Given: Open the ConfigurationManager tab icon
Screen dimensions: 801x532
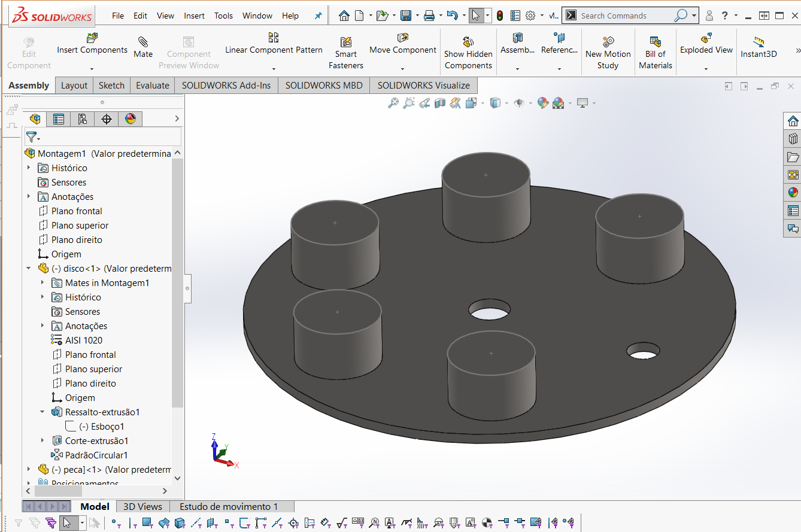Looking at the screenshot, I should [82, 119].
